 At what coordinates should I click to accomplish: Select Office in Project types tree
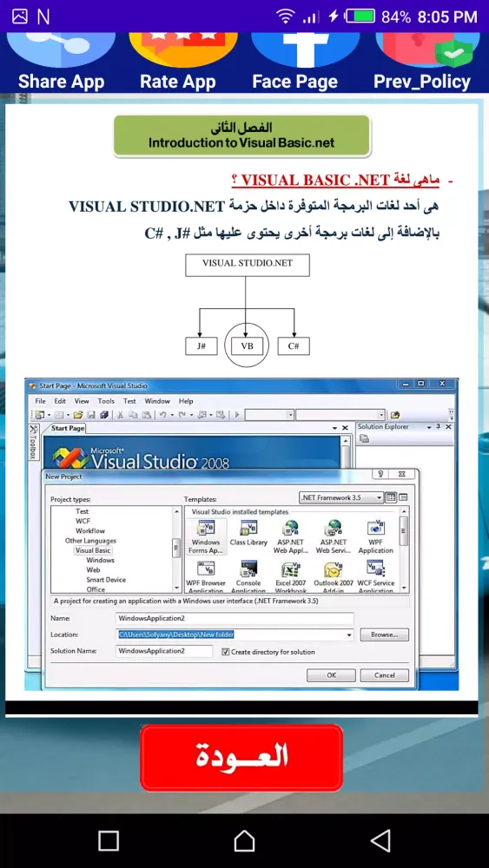96,589
